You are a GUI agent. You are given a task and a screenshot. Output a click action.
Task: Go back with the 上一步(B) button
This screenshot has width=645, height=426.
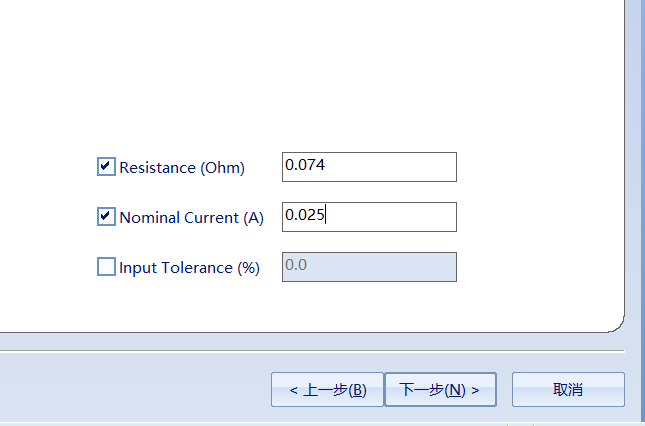[327, 389]
